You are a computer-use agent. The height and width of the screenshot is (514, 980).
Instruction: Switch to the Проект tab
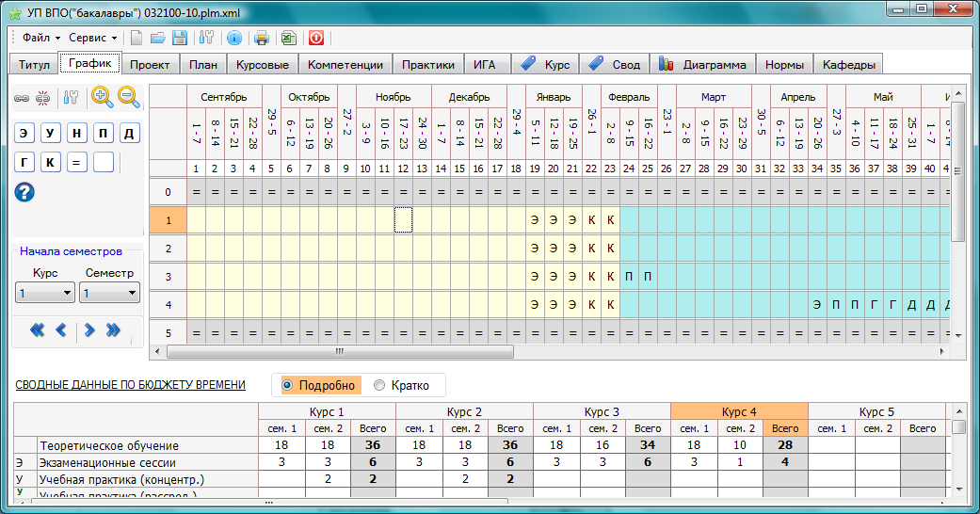(x=150, y=64)
